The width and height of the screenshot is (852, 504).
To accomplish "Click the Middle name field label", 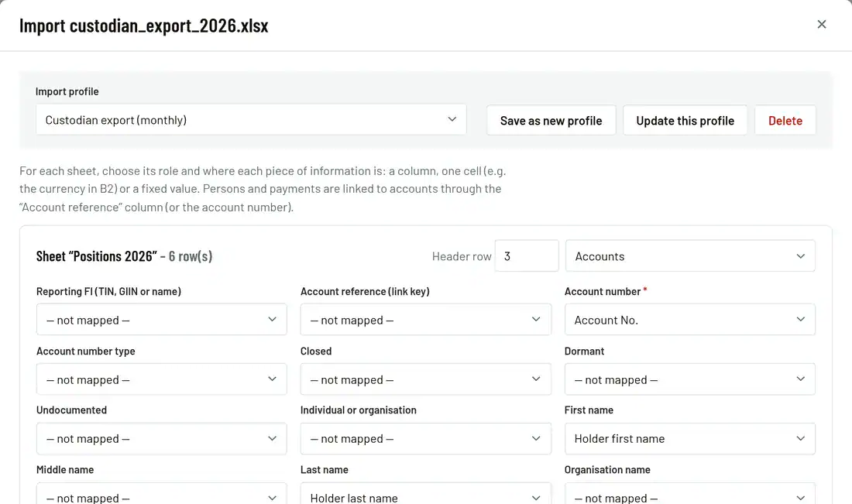I will (x=64, y=470).
